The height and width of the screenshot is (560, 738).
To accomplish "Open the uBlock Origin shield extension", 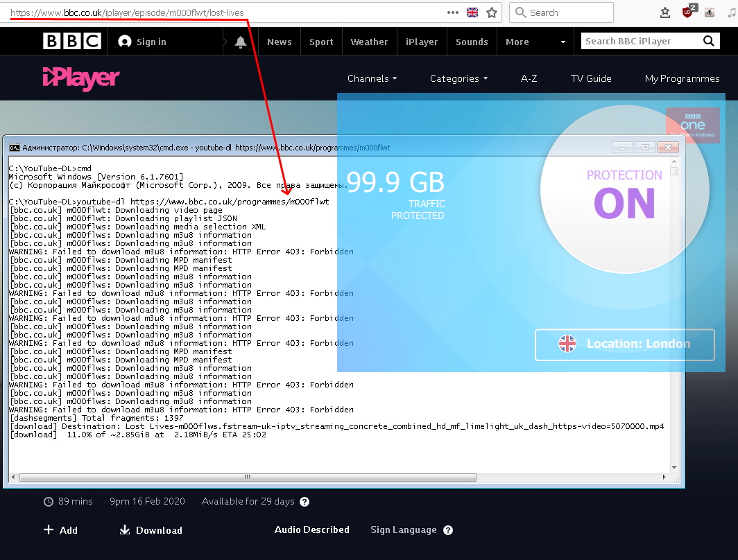I will (689, 11).
